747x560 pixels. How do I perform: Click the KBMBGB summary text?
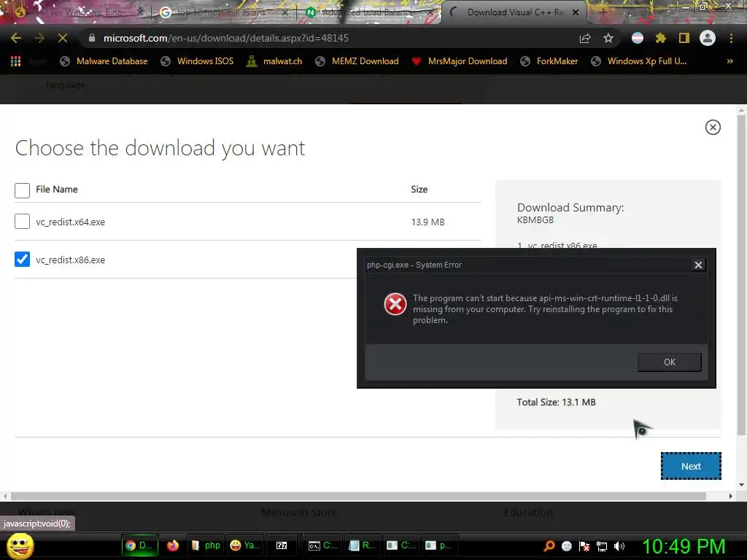535,220
